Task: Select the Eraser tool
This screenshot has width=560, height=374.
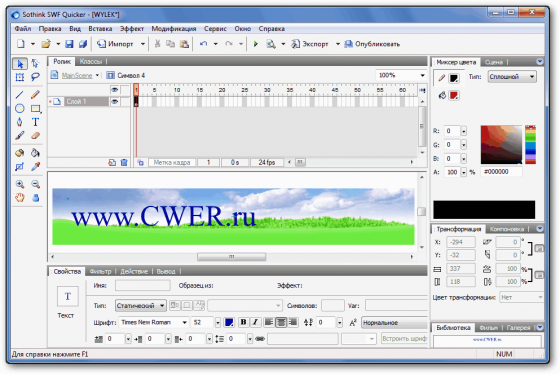Action: [x=35, y=136]
